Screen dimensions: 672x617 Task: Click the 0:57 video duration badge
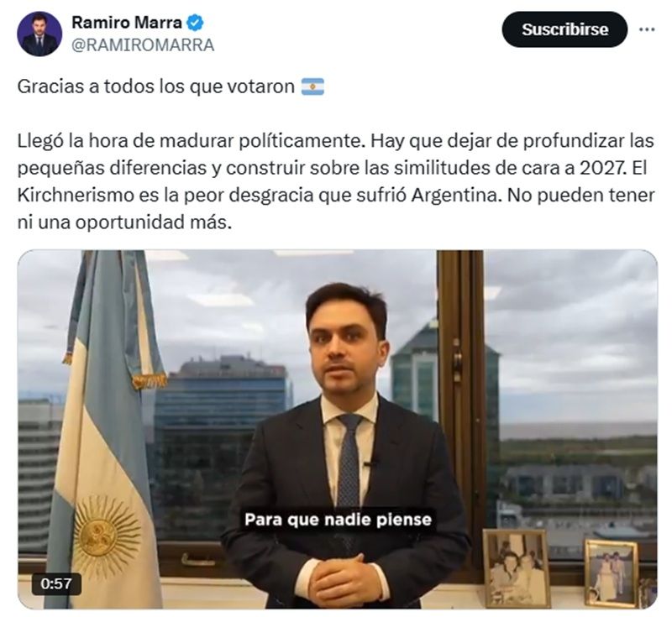56,583
